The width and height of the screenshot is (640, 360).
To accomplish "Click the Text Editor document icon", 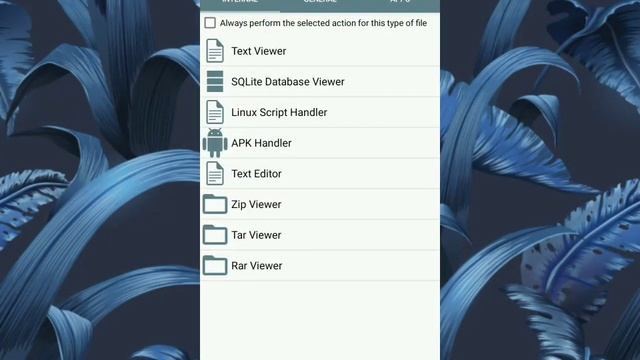I will click(215, 173).
